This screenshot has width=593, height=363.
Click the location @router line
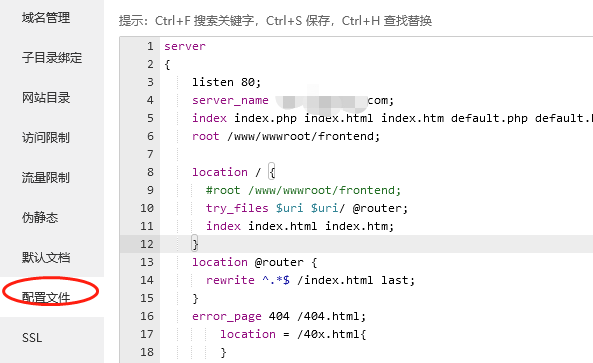255,262
